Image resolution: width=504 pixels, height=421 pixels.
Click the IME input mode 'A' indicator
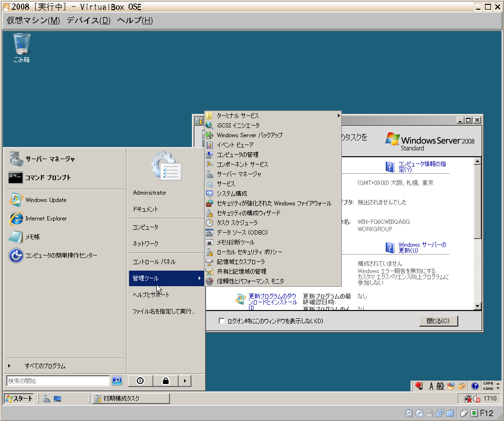pyautogui.click(x=431, y=386)
